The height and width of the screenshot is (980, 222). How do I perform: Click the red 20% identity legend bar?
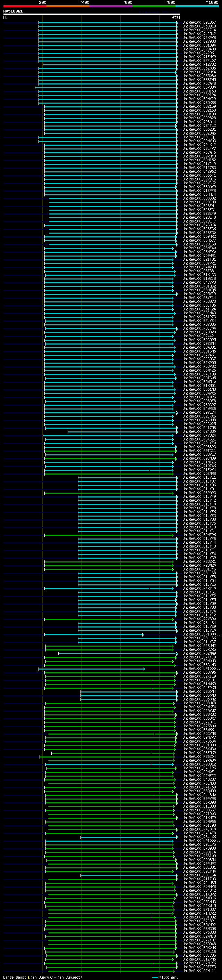coord(25,6)
